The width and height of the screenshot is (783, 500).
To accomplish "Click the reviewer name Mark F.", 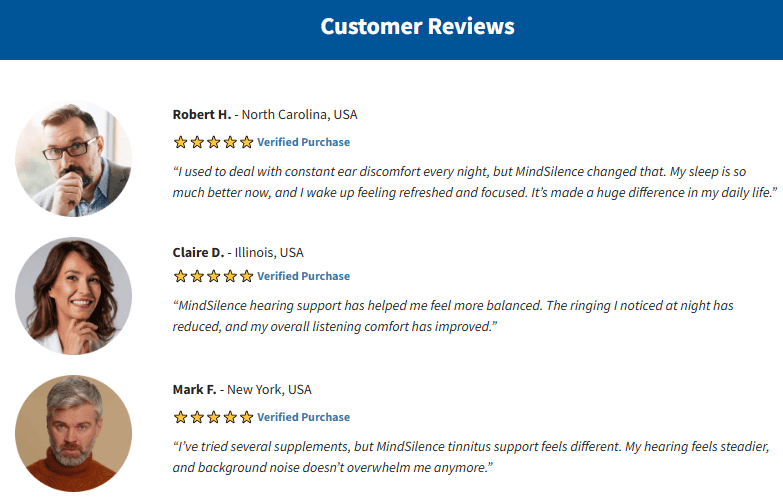I will [194, 390].
